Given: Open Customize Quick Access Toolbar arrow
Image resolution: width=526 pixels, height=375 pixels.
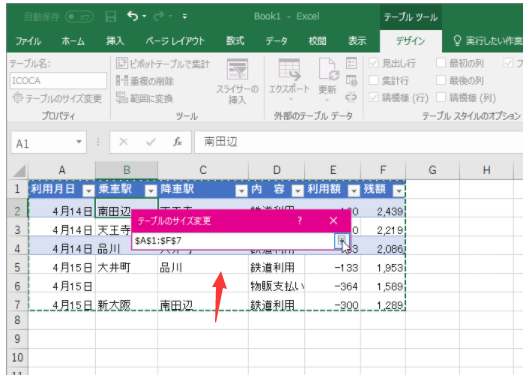Looking at the screenshot, I should tap(185, 16).
